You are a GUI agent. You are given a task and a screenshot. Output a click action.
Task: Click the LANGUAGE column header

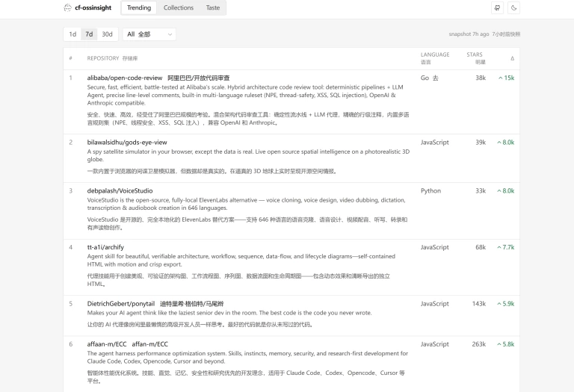[435, 55]
